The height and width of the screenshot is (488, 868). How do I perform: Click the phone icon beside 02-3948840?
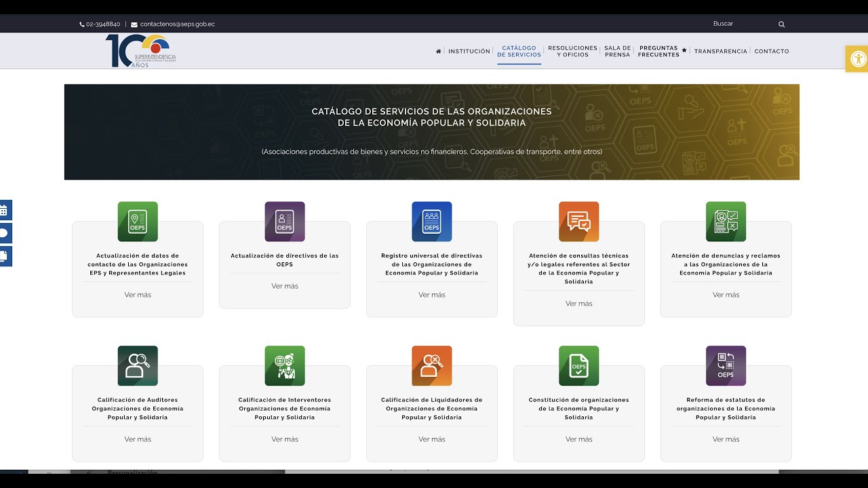coord(82,24)
